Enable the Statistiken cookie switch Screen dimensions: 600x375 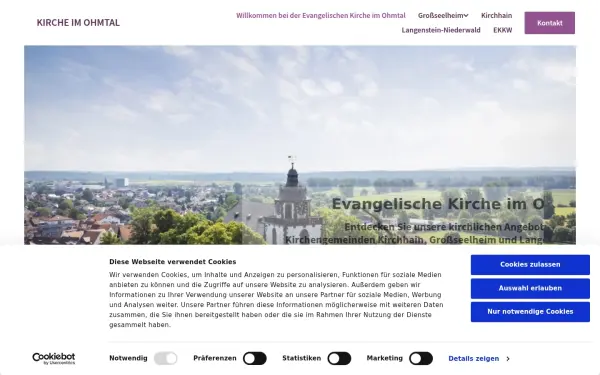(339, 359)
